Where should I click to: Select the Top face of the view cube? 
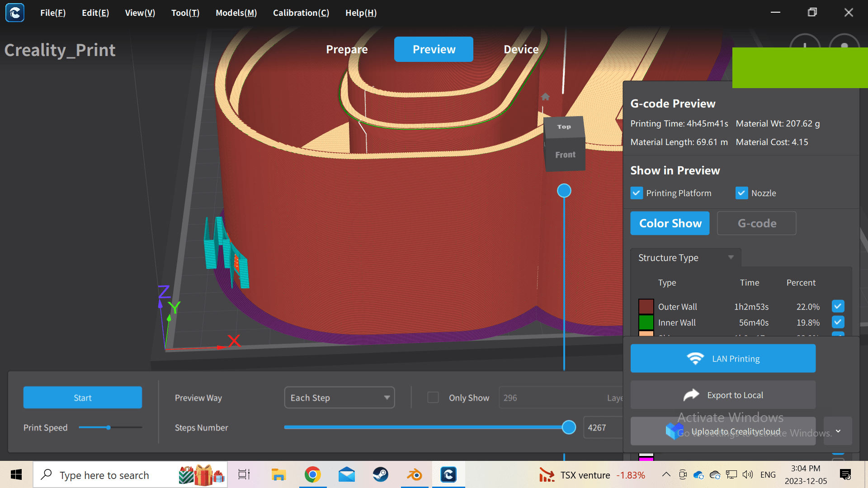563,127
